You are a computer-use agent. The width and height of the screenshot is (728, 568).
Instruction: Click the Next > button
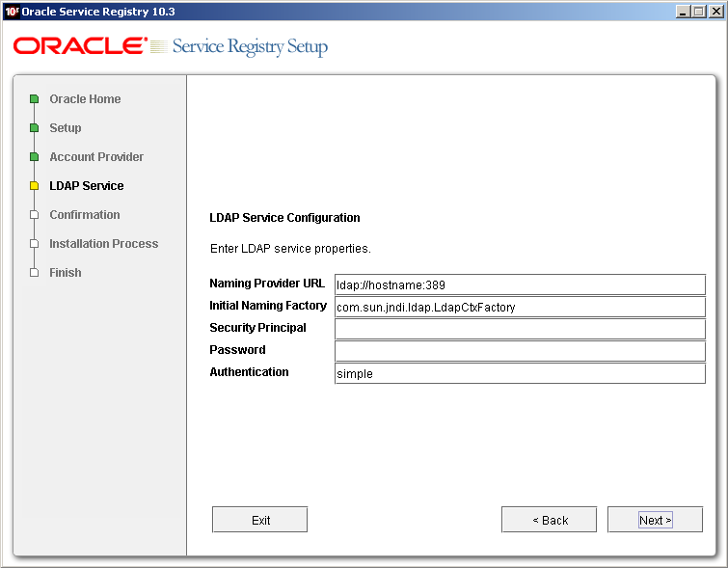655,519
